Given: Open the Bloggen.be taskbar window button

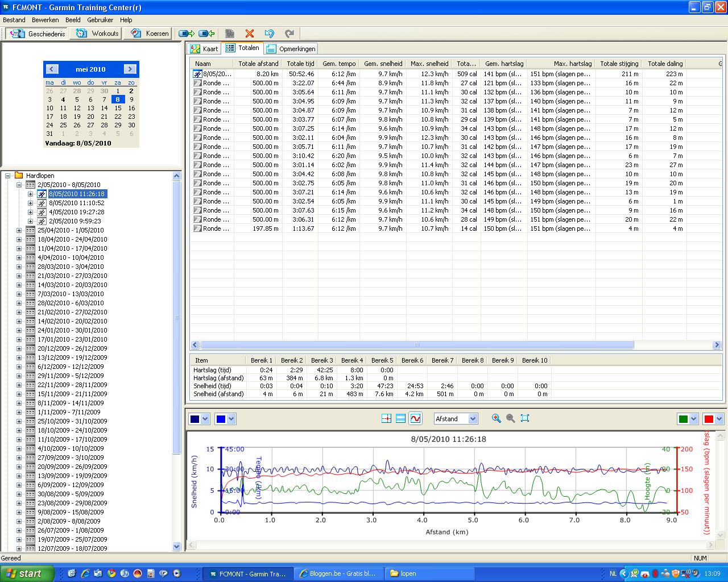Looking at the screenshot, I should click(x=339, y=573).
